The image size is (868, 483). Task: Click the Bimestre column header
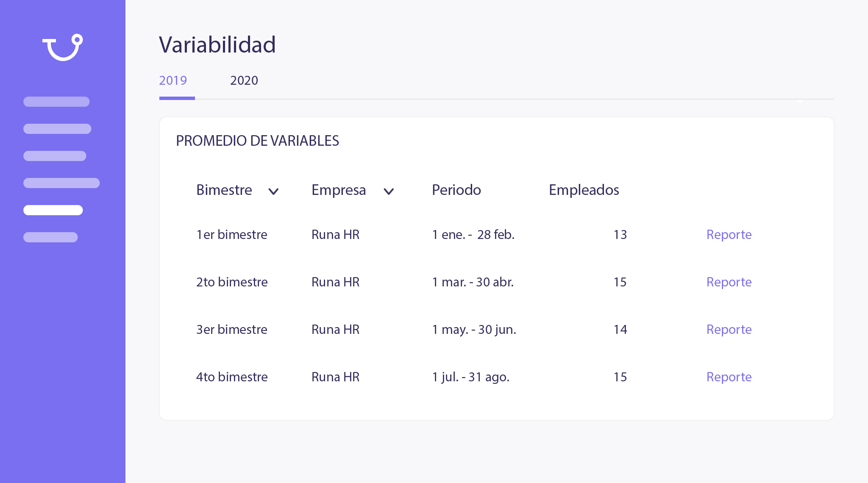224,190
